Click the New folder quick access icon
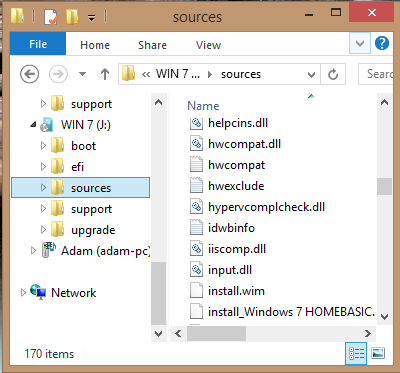Viewport: 400px width, 373px height. click(72, 16)
